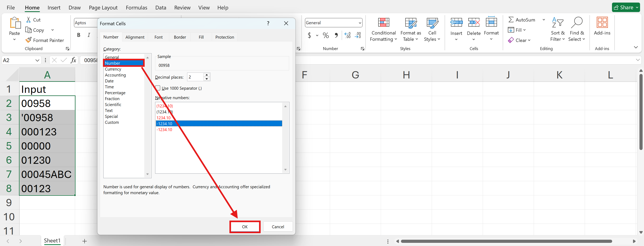This screenshot has height=246, width=644.
Task: Click the Format Painter brush
Action: point(29,40)
